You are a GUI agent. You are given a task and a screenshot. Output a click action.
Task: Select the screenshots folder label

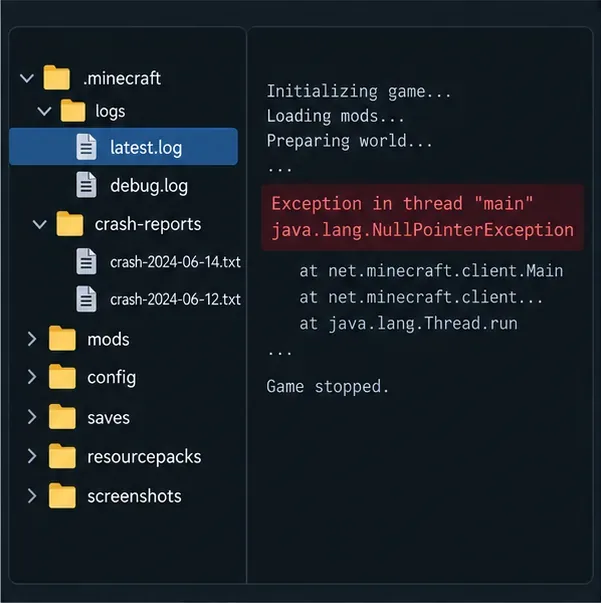coord(134,496)
